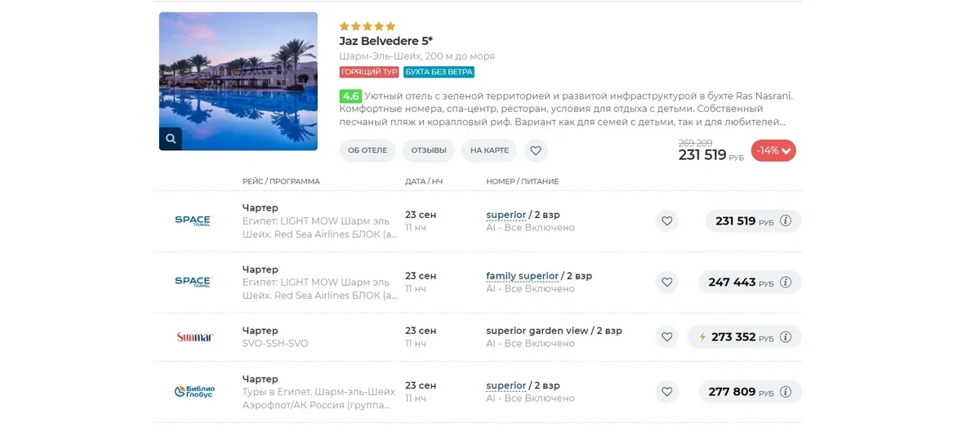
Task: Expand first superior room type details
Action: click(x=506, y=215)
